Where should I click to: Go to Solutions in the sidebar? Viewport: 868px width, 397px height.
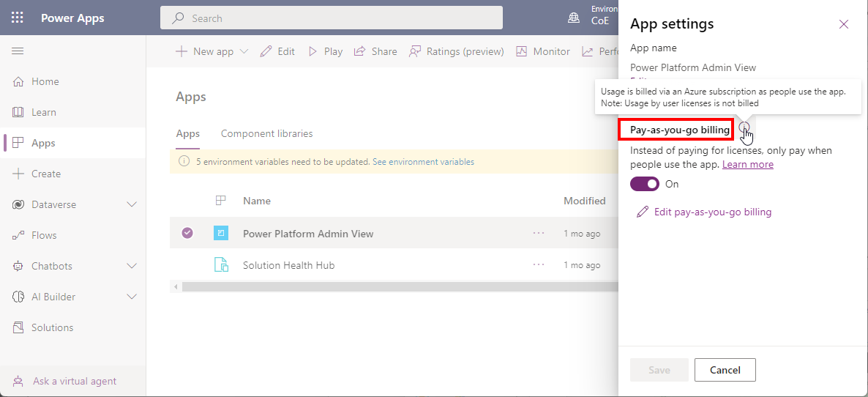52,327
